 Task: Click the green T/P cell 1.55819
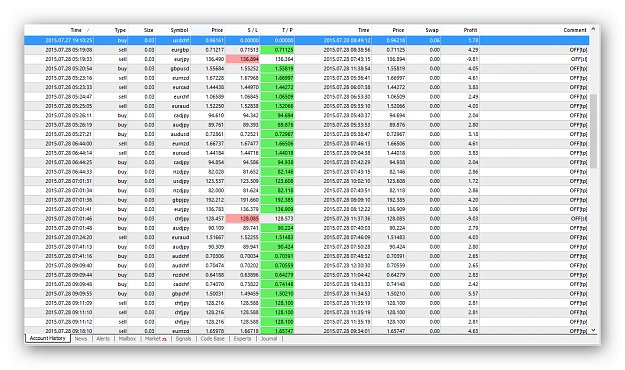(x=277, y=69)
